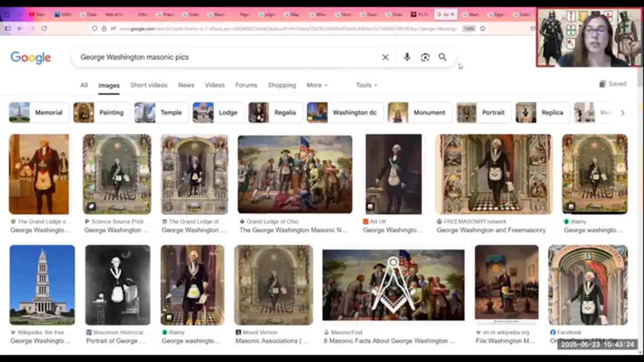Open '8 Masonic Facts About George Washington' link
Image resolution: width=644 pixels, height=362 pixels.
click(x=389, y=341)
